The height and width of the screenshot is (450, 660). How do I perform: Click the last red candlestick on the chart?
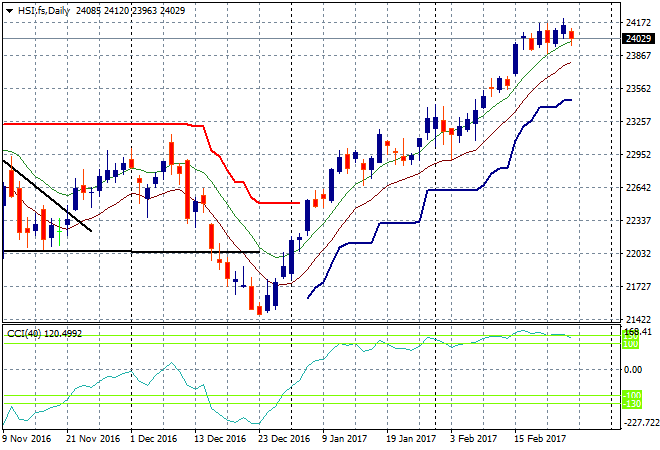click(572, 35)
